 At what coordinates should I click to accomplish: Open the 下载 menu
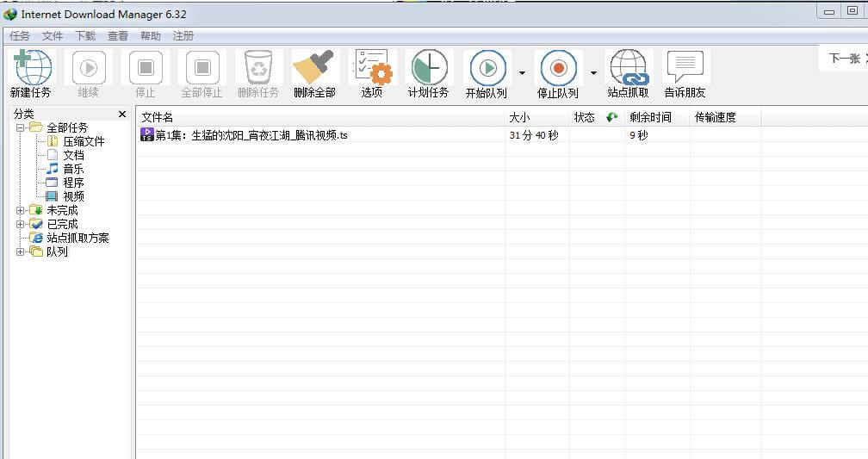pos(85,36)
